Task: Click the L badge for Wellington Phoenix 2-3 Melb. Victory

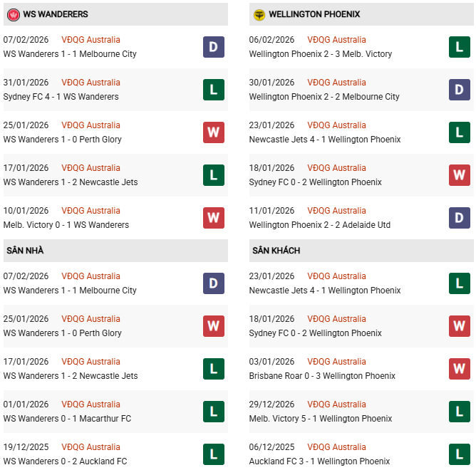Action: pos(460,47)
